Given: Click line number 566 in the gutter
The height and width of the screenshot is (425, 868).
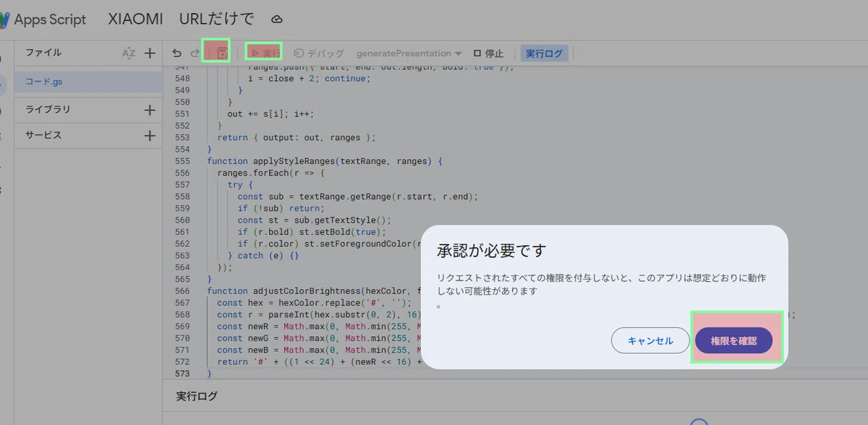Looking at the screenshot, I should (183, 291).
